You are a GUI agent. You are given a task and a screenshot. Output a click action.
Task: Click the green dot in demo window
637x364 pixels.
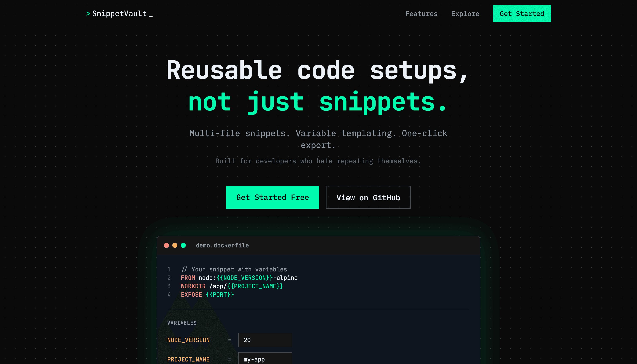[183, 245]
